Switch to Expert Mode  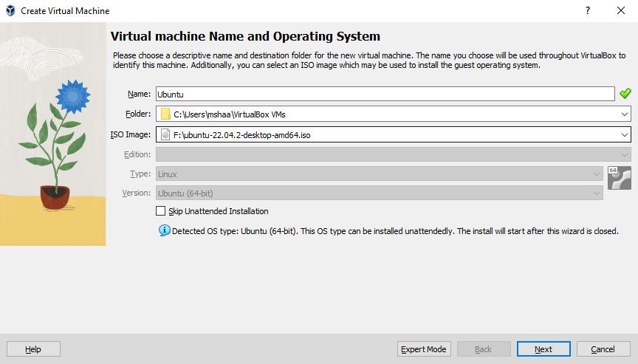[424, 349]
